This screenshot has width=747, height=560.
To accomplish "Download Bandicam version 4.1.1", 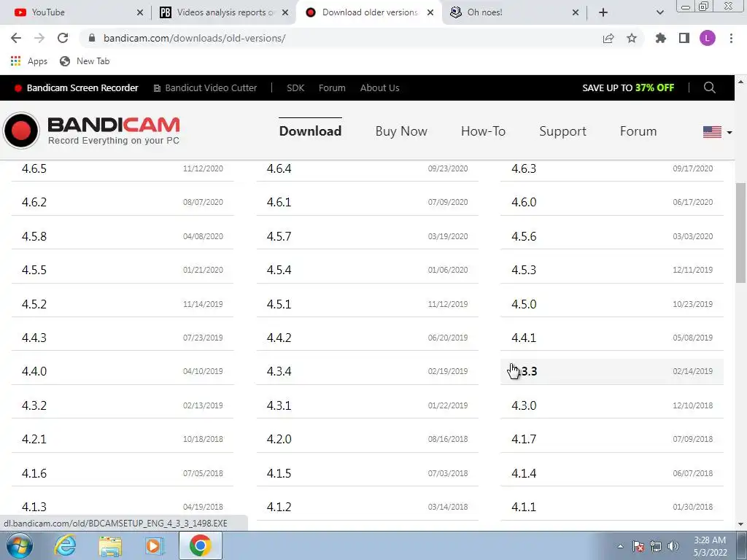I will [612, 507].
